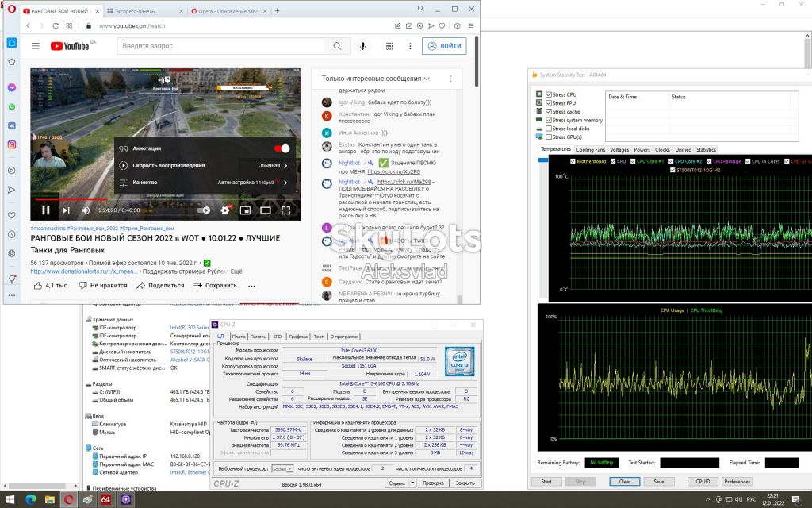Open the video quality submenu
This screenshot has width=812, height=508.
tap(205, 183)
